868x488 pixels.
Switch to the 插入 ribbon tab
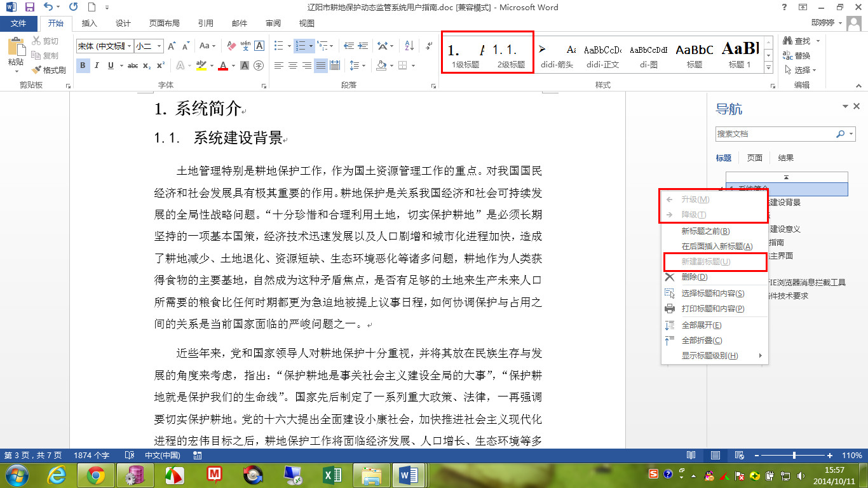pos(90,24)
